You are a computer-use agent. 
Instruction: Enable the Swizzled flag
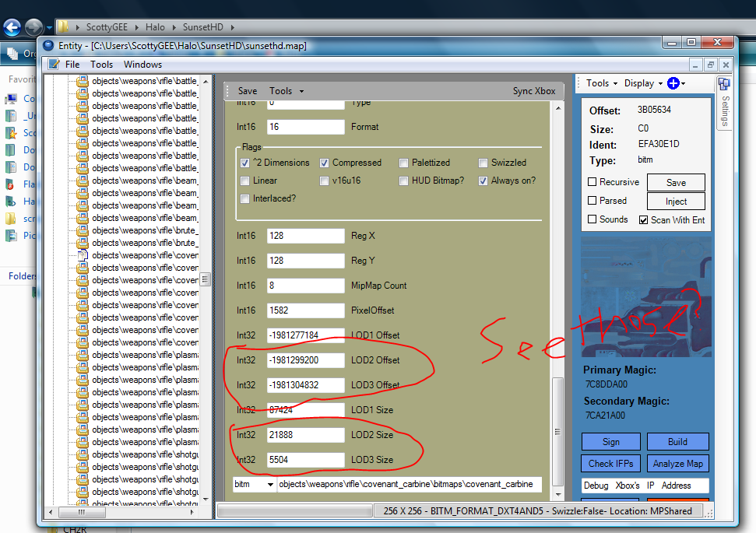[x=483, y=163]
